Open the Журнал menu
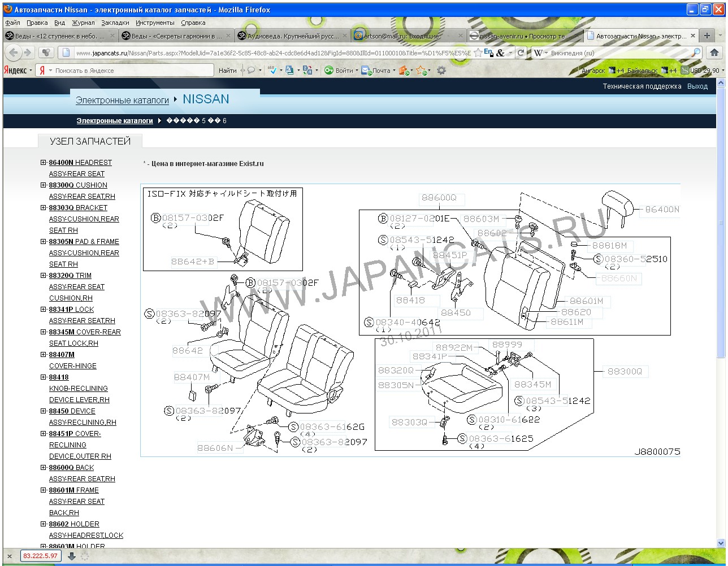 click(83, 23)
